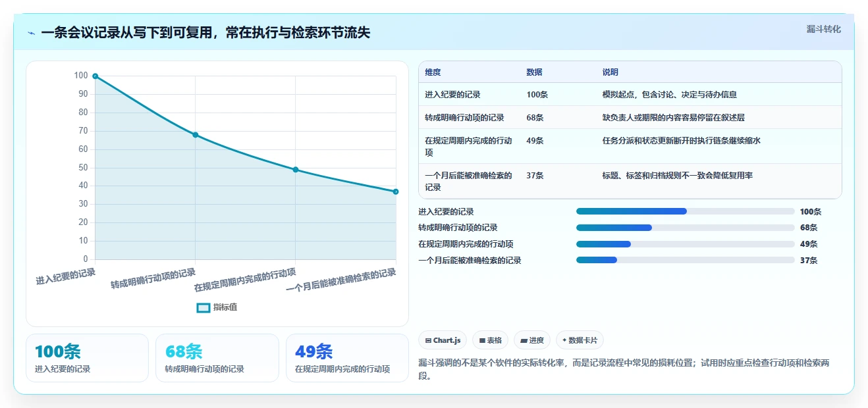868x408 pixels.
Task: Click the 68条 stat card
Action: click(217, 358)
